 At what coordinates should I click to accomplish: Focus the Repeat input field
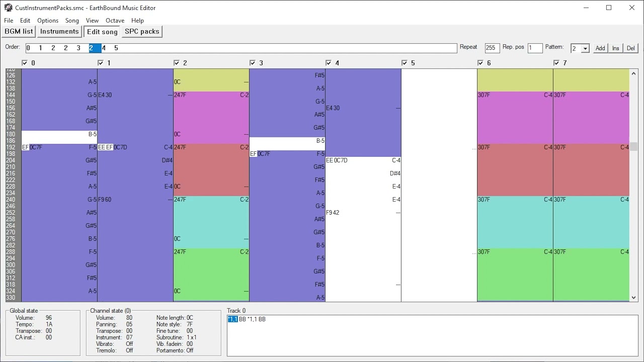tap(492, 48)
